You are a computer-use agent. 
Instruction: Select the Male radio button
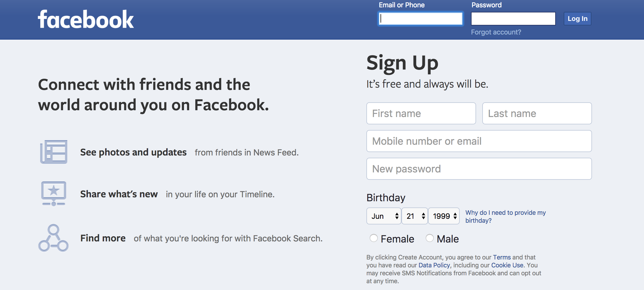point(430,238)
